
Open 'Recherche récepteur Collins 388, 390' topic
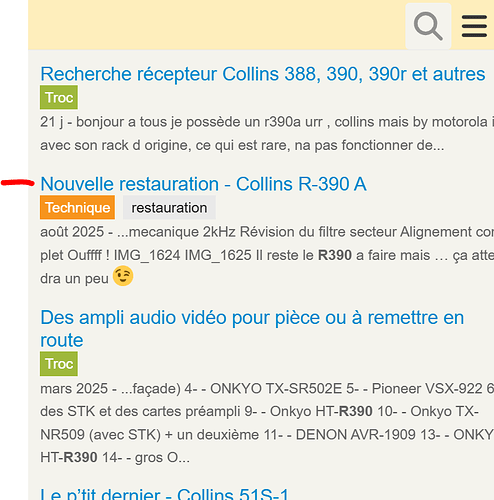262,74
